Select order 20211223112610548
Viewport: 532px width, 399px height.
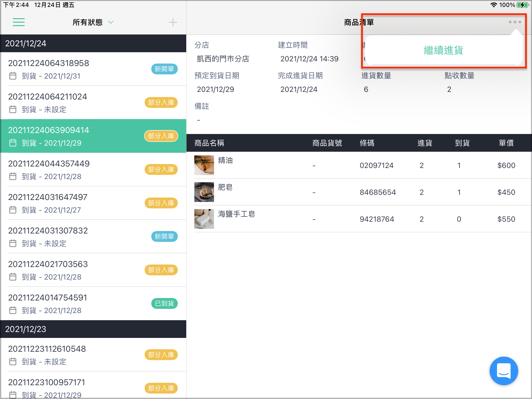pyautogui.click(x=94, y=355)
